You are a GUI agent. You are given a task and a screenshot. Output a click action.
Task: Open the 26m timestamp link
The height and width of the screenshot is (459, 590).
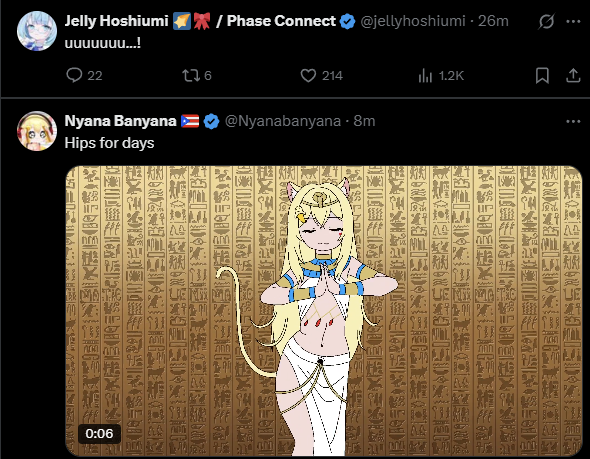[493, 21]
